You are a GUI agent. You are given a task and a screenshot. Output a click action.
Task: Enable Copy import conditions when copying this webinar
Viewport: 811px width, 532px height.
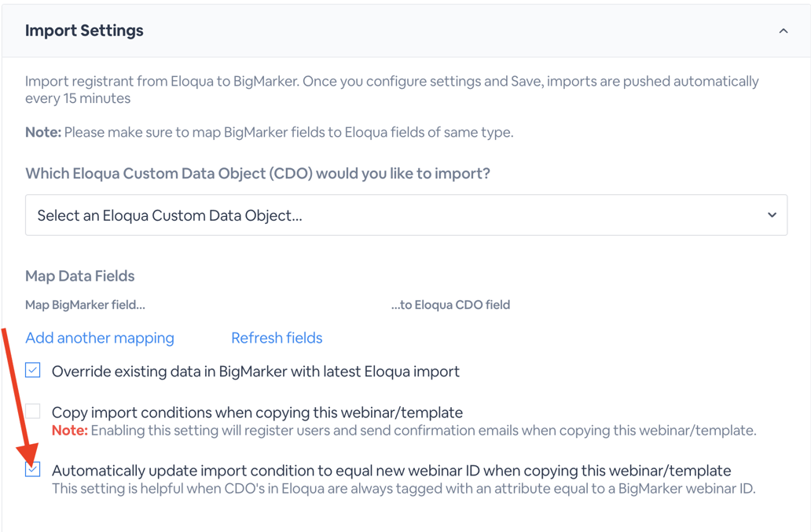[32, 410]
